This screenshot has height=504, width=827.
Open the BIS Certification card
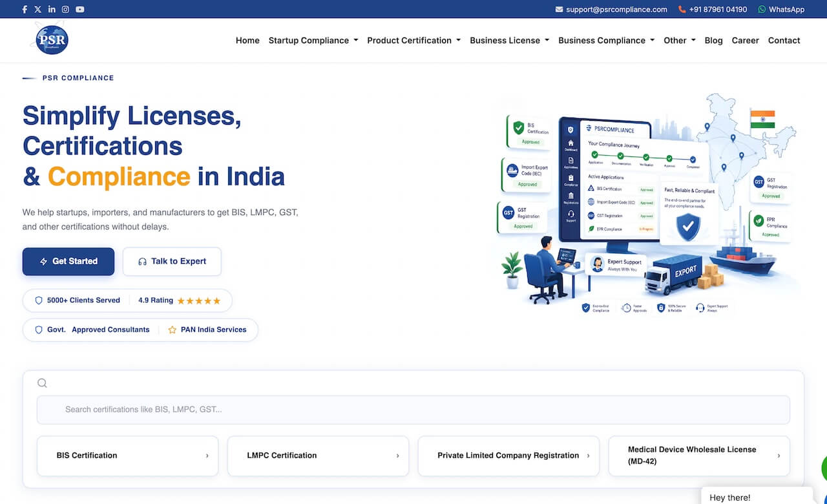coord(127,456)
